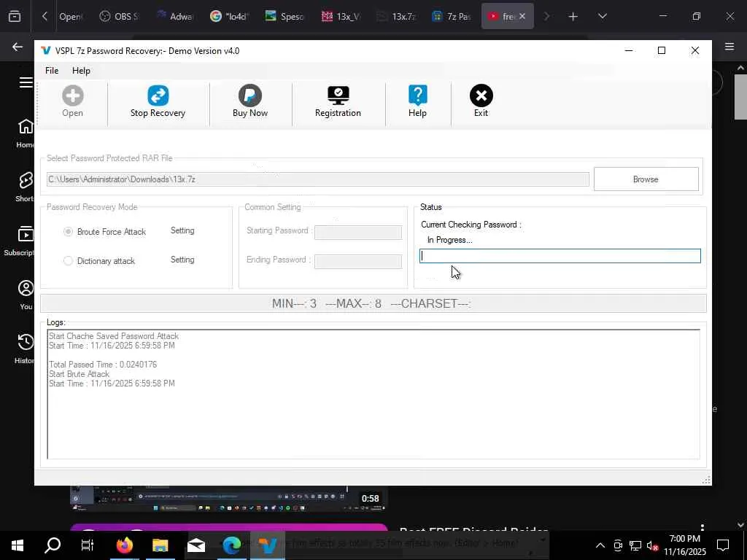
Task: Open the browser workspaces icon
Action: [15, 16]
